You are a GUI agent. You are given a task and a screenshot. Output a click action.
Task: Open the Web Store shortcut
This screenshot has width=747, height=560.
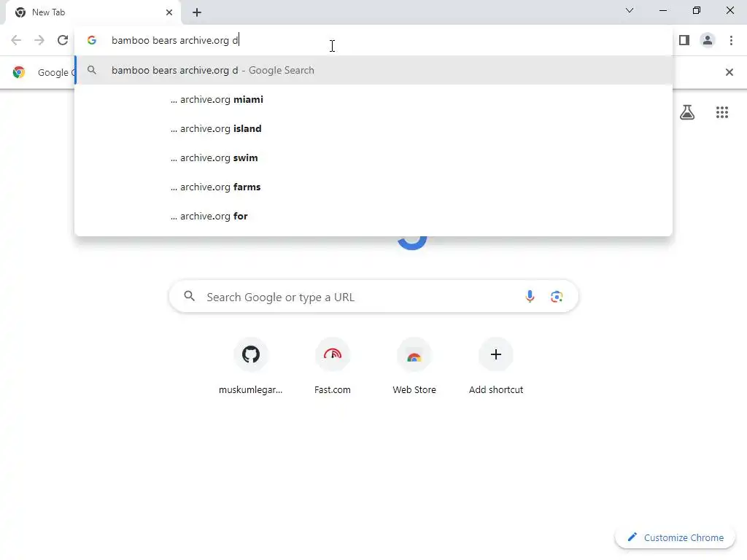(x=414, y=367)
